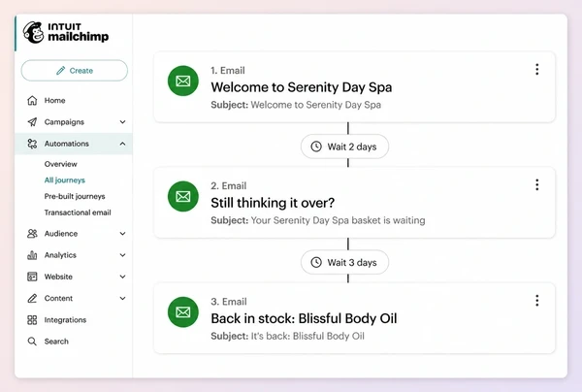Collapse the Automations chevron
This screenshot has width=582, height=392.
click(122, 144)
